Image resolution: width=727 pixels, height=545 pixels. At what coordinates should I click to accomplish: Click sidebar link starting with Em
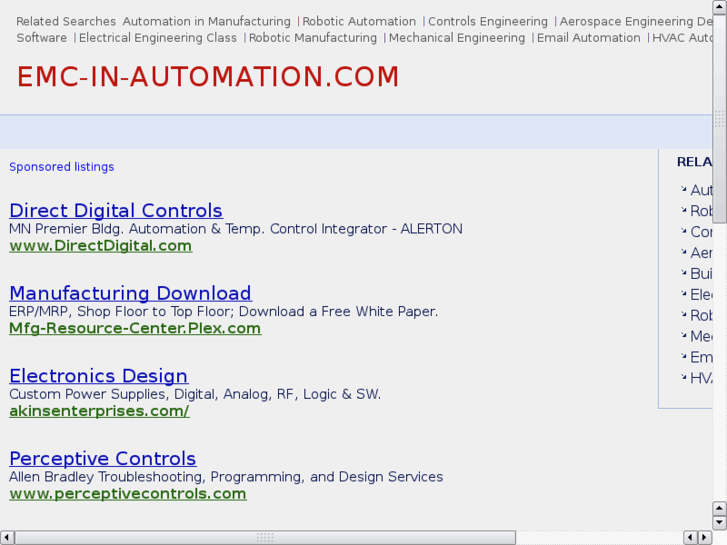pos(701,357)
